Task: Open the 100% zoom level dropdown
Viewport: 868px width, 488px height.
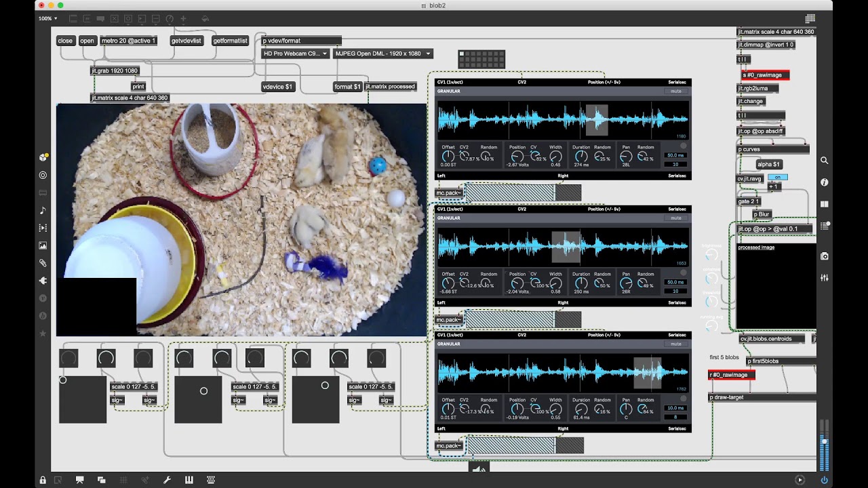Action: tap(47, 18)
